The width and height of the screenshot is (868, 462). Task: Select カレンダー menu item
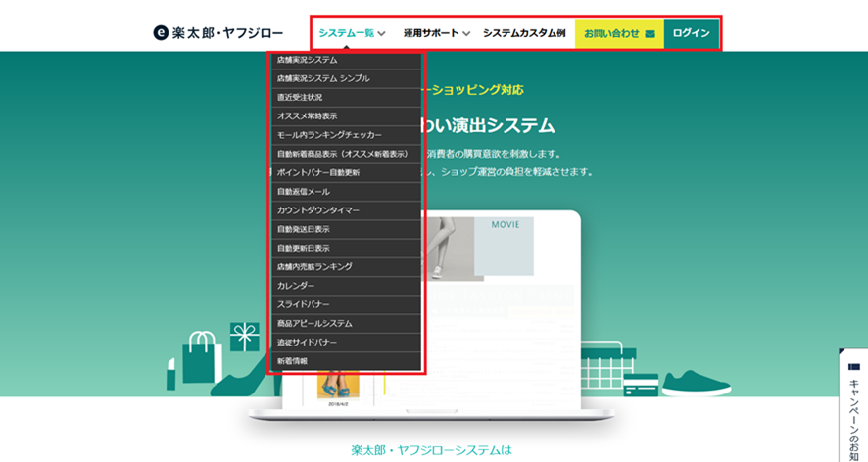pyautogui.click(x=346, y=286)
